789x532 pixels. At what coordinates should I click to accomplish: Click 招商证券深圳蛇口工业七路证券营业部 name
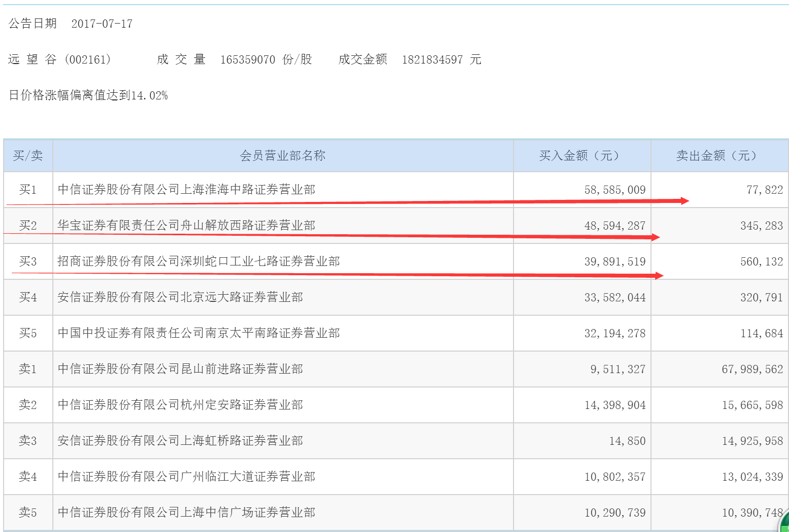[x=199, y=261]
